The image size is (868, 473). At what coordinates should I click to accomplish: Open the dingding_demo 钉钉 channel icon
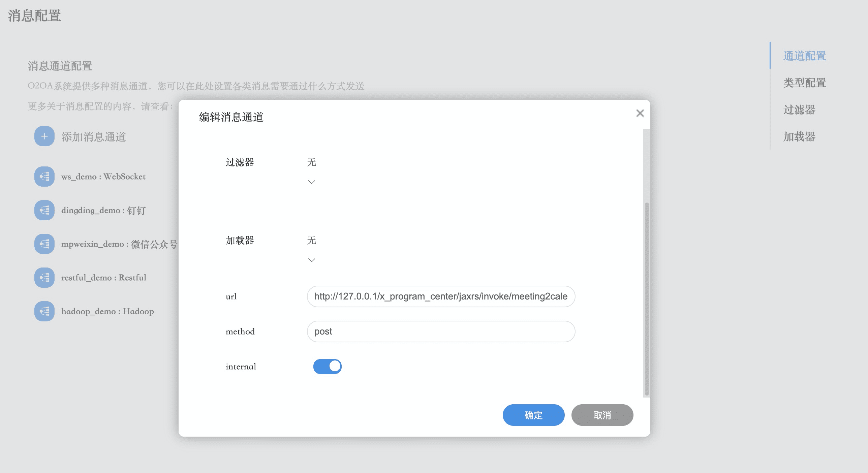coord(44,210)
